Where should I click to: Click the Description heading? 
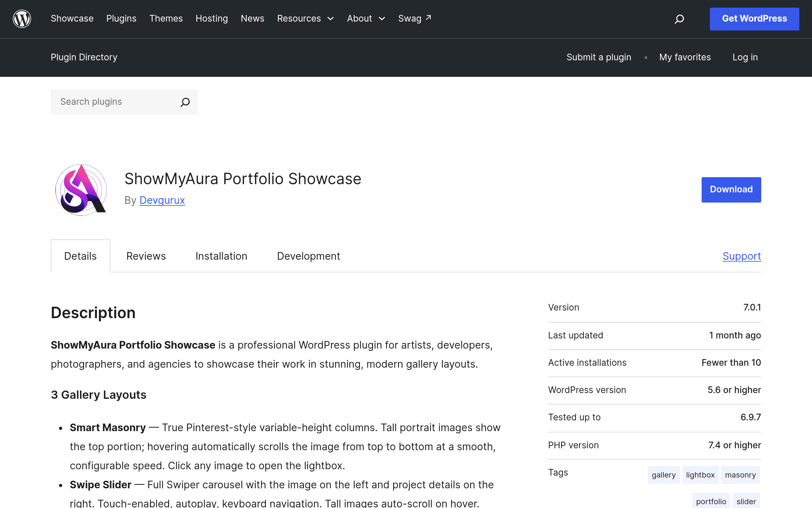93,313
